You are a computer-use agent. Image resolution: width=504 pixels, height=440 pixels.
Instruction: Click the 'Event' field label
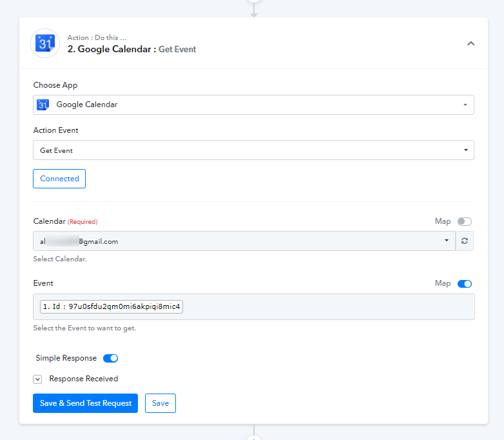(x=43, y=283)
